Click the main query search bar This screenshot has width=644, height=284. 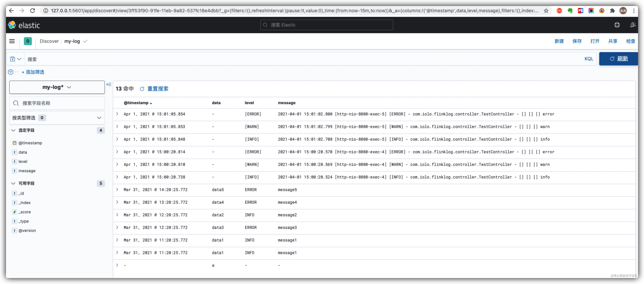304,59
